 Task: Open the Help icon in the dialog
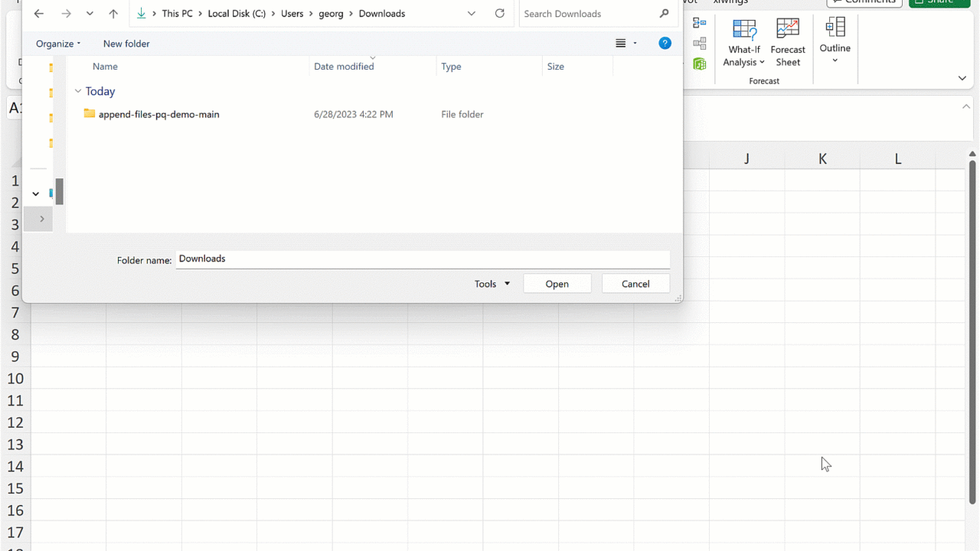click(x=665, y=44)
